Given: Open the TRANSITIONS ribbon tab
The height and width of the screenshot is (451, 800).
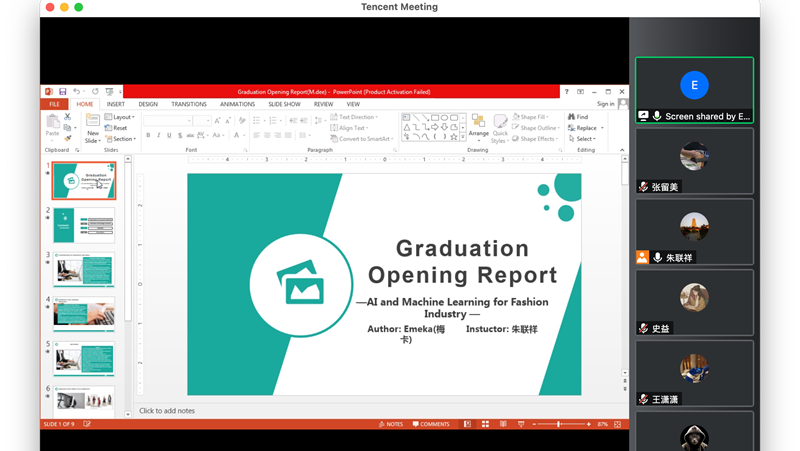Looking at the screenshot, I should pos(188,104).
